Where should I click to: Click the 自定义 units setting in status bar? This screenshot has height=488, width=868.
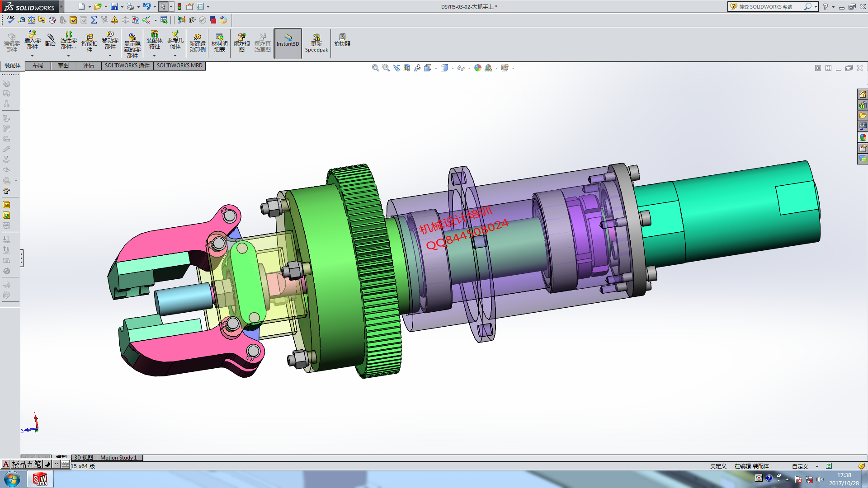800,466
